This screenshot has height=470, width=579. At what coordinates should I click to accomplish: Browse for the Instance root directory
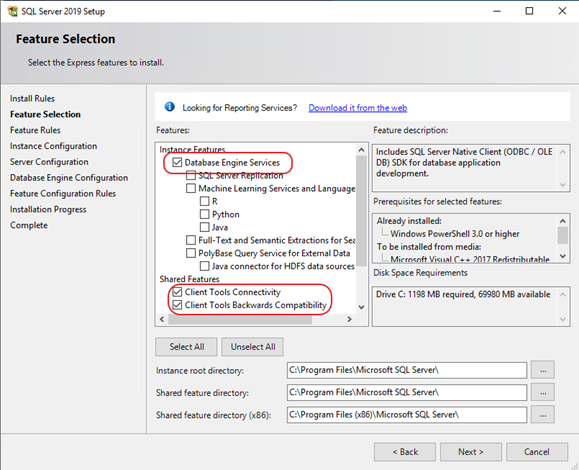pos(543,370)
